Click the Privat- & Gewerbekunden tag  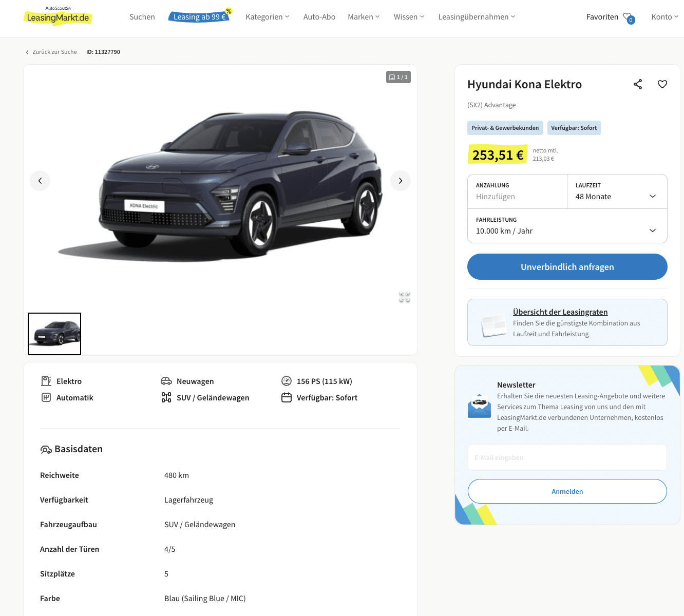[x=505, y=128]
